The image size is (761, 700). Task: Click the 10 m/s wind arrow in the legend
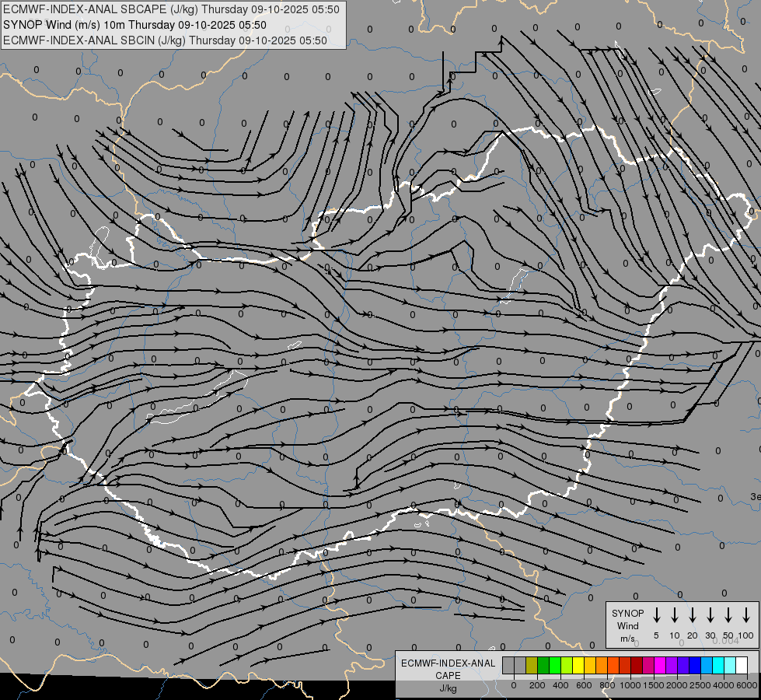[x=675, y=615]
